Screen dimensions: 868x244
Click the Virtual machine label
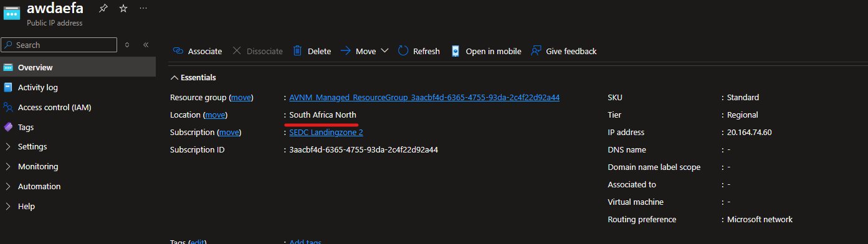(636, 202)
